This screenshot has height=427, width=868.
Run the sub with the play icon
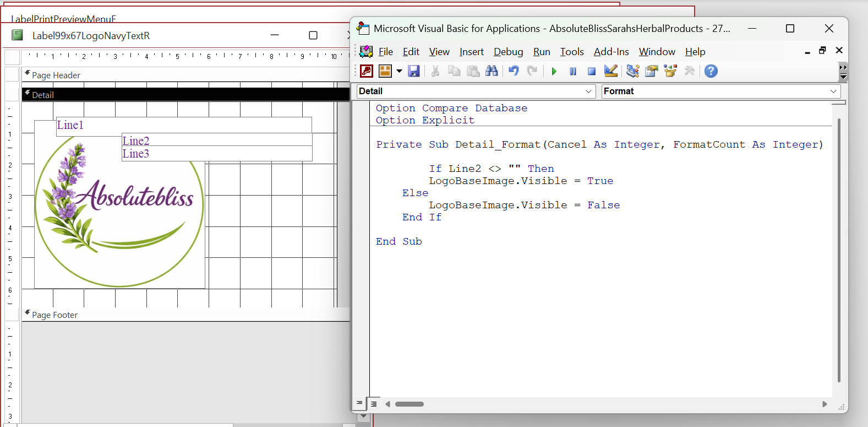554,71
